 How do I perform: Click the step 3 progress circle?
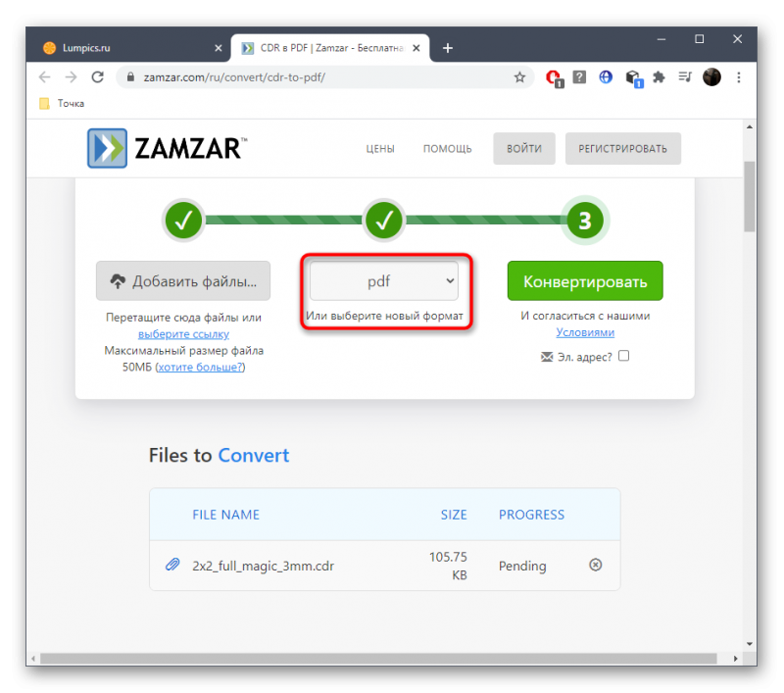584,220
